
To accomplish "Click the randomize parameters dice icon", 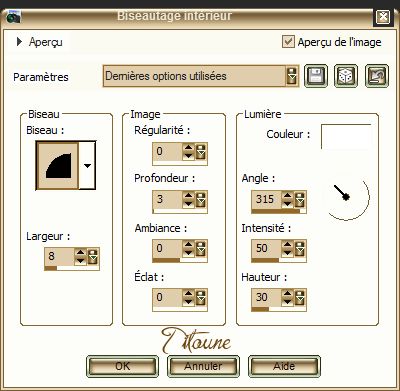I will [346, 76].
